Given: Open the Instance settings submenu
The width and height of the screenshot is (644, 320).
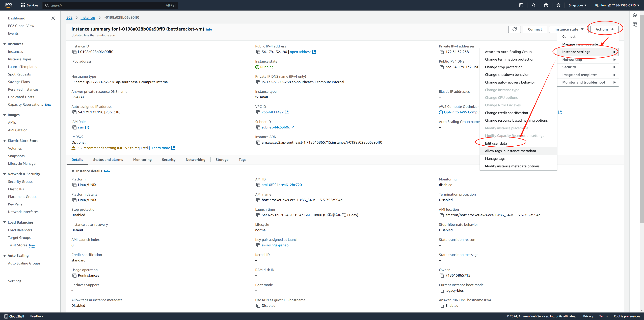Looking at the screenshot, I should (588, 52).
